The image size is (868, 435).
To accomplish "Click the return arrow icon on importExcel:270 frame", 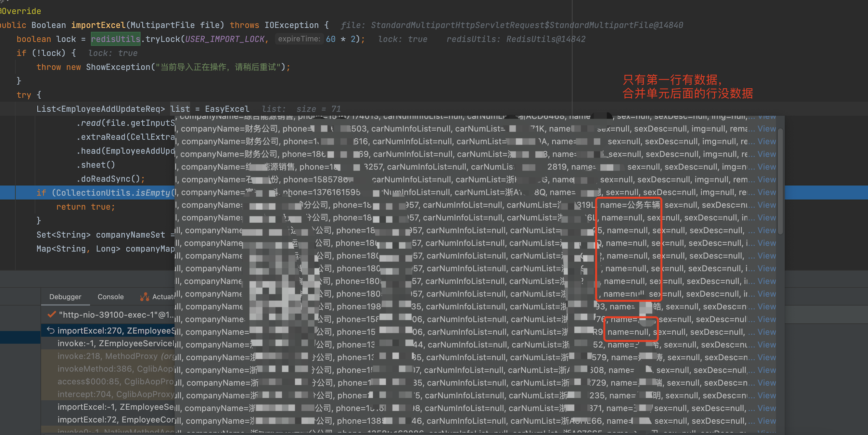I will 51,330.
